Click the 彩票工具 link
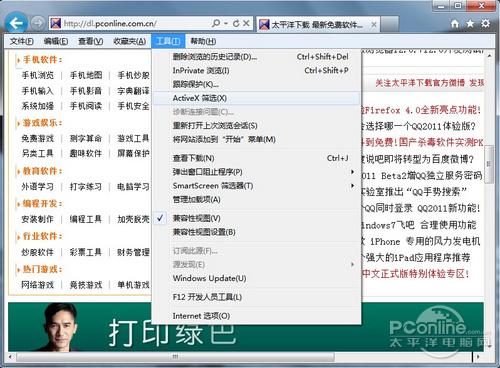The height and width of the screenshot is (368, 500). pyautogui.click(x=86, y=252)
